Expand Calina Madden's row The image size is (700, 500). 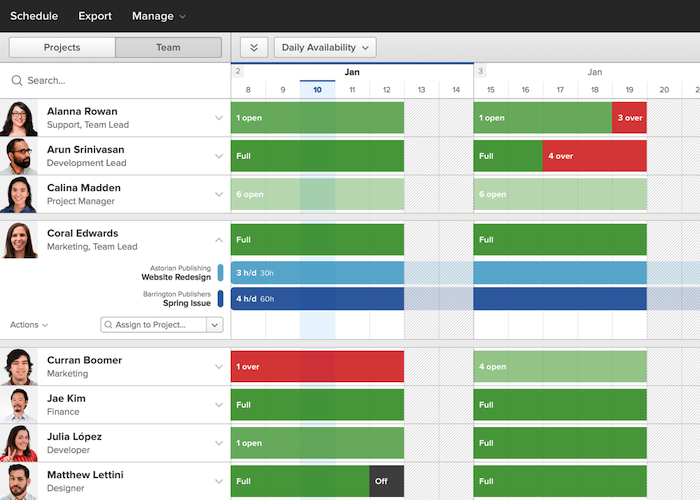pos(218,194)
